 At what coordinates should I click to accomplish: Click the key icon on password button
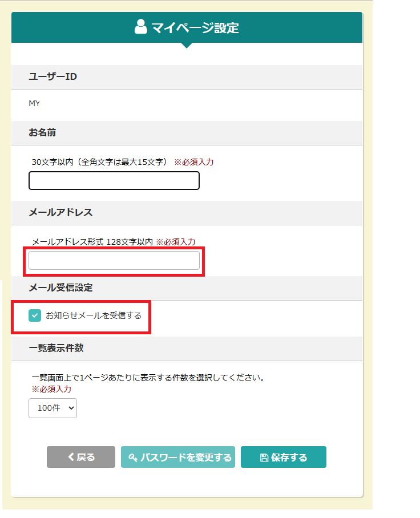133,458
